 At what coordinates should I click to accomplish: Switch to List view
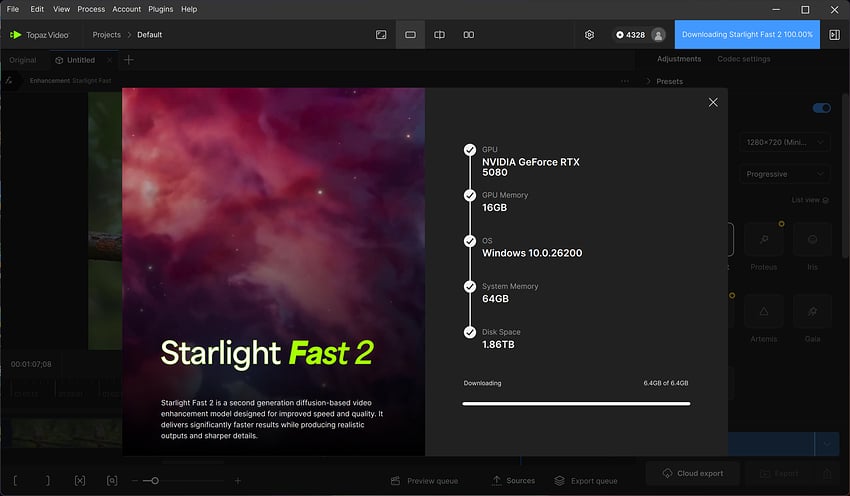810,200
